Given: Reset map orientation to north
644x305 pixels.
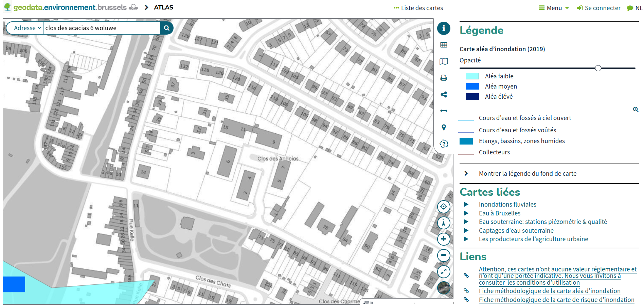Looking at the screenshot, I should [x=444, y=223].
